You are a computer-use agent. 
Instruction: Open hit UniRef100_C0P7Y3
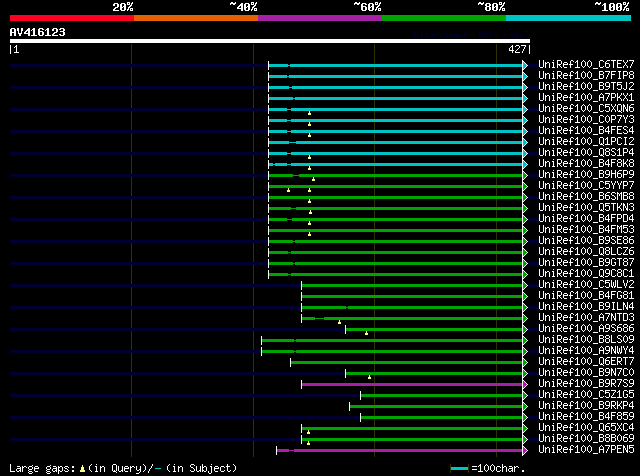(x=586, y=119)
